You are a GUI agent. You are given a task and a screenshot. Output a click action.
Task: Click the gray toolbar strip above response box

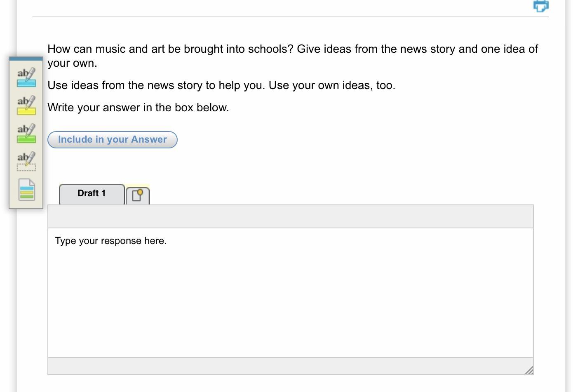[x=290, y=216]
